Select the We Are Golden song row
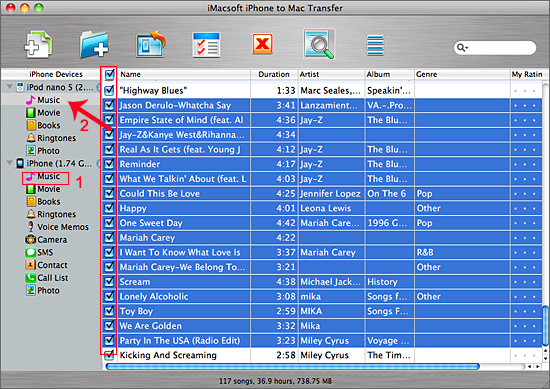The image size is (550, 389). click(323, 326)
